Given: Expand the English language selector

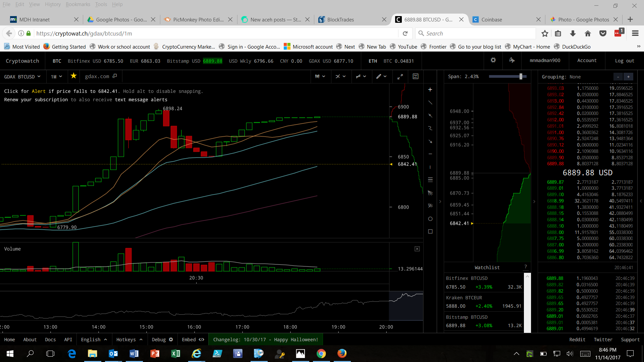Looking at the screenshot, I should click(94, 340).
